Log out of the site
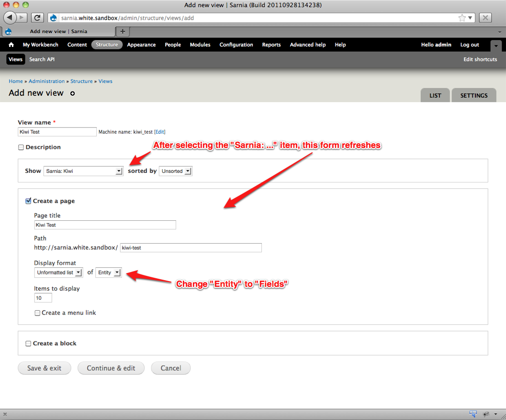Image resolution: width=506 pixels, height=420 pixels. coord(470,45)
